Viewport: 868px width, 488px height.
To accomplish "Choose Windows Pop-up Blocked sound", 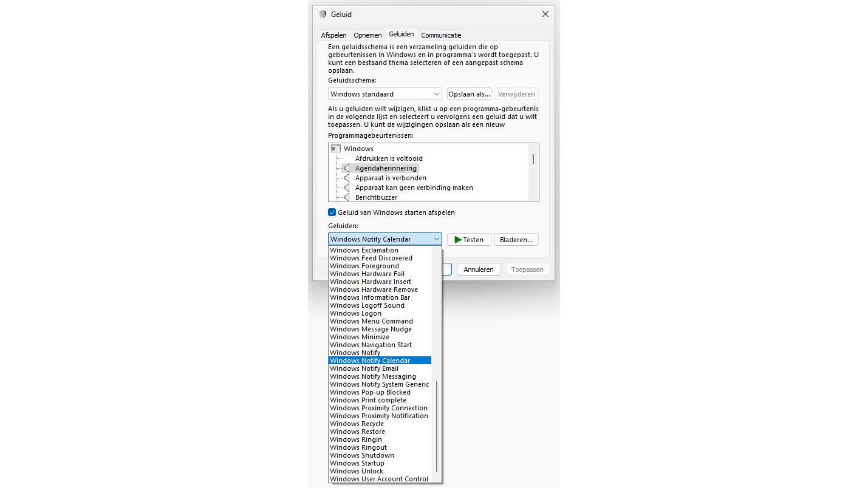I will tap(380, 392).
